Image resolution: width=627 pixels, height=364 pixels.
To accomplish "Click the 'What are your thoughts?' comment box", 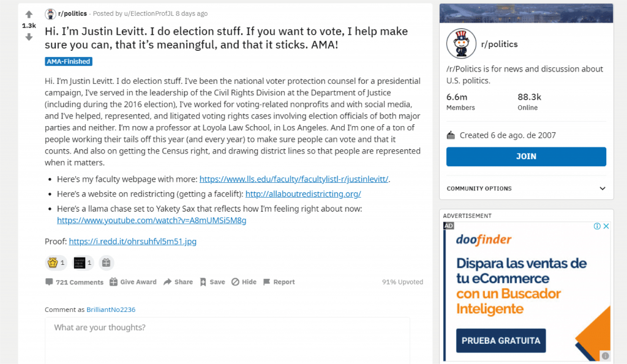I will point(227,340).
